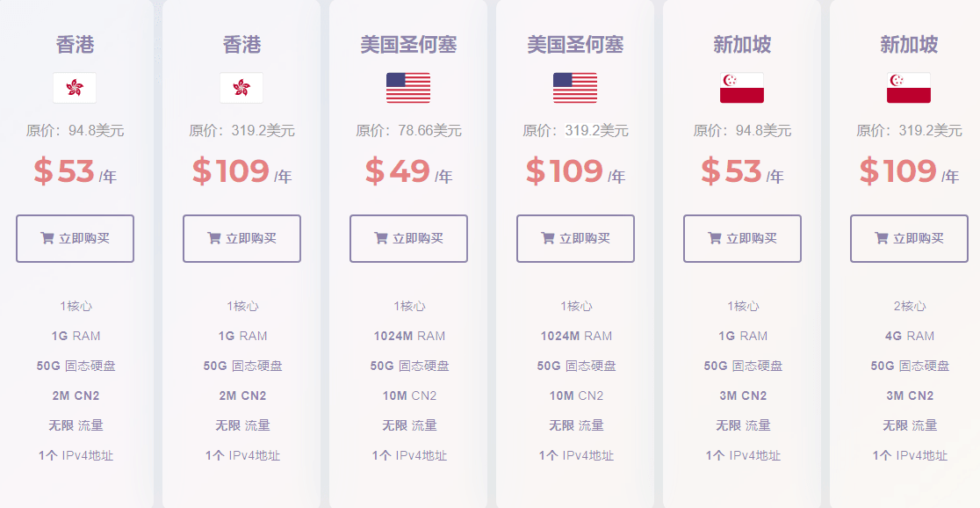Click the 原价:78.66美元 original price text
Screen dimensions: 980x508
pos(408,131)
